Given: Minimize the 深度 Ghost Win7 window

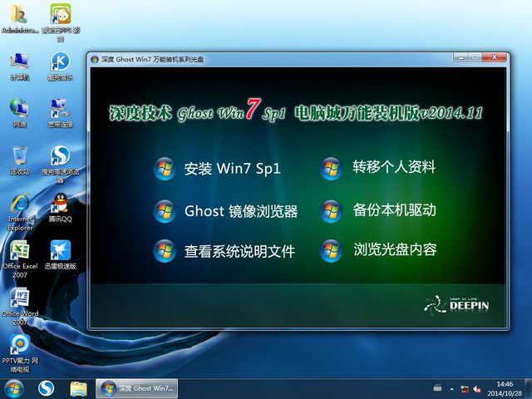Looking at the screenshot, I should (x=461, y=57).
